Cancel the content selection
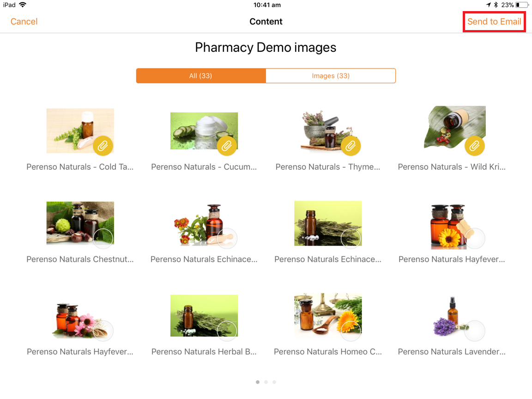 [x=24, y=22]
